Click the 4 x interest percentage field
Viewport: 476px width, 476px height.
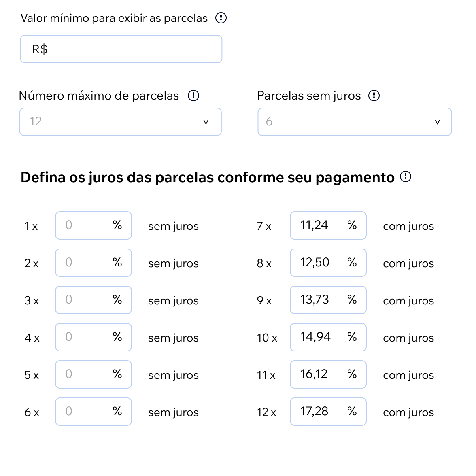click(87, 337)
